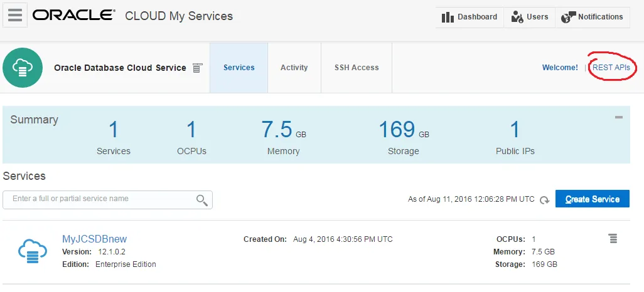Click the Oracle Database Cloud Service green icon
This screenshot has height=292, width=644.
pos(23,68)
